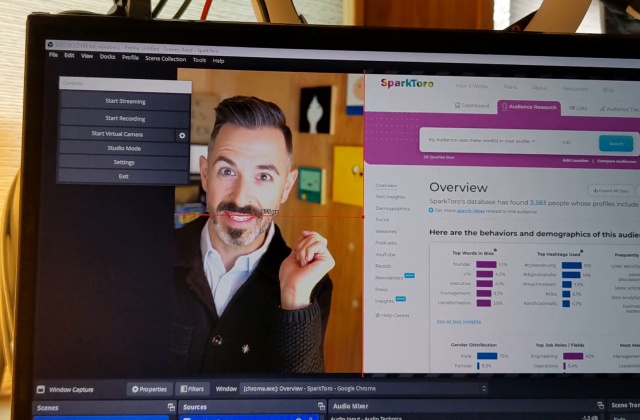The width and height of the screenshot is (640, 420).
Task: Open the Help menu
Action: click(x=218, y=61)
